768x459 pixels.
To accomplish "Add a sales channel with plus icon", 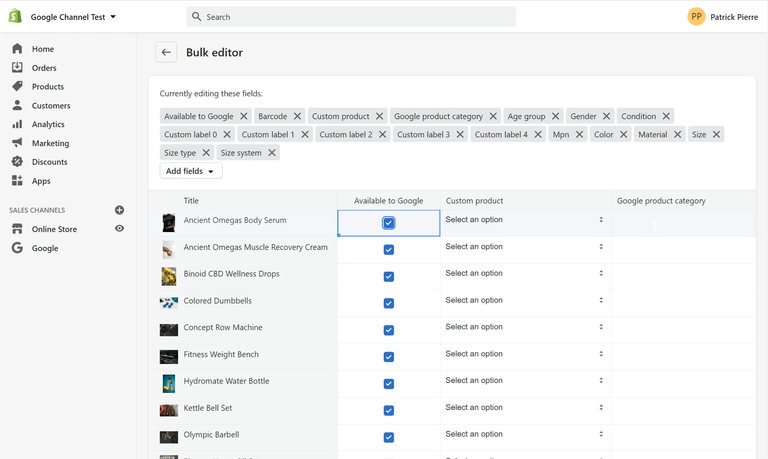I will click(119, 210).
